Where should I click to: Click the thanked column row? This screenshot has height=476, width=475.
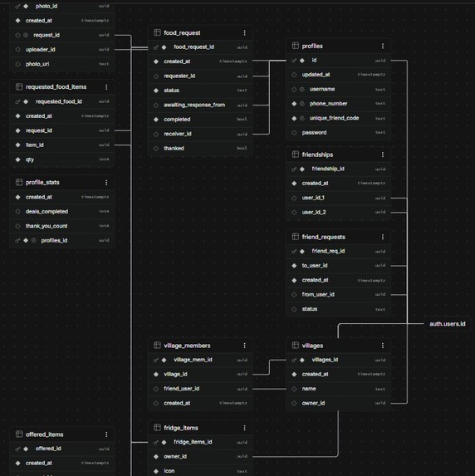[x=200, y=149]
